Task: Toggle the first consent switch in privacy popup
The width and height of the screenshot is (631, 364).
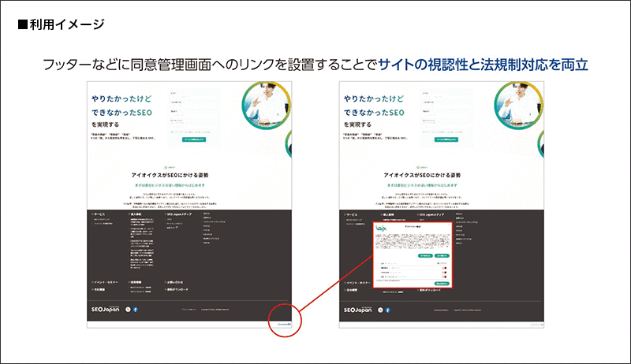Action: coord(444,268)
